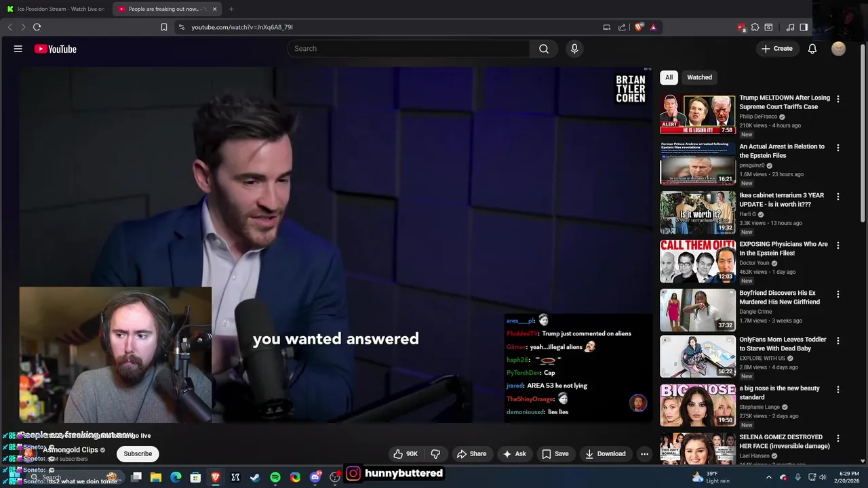
Task: Click the Ask button
Action: click(x=514, y=454)
